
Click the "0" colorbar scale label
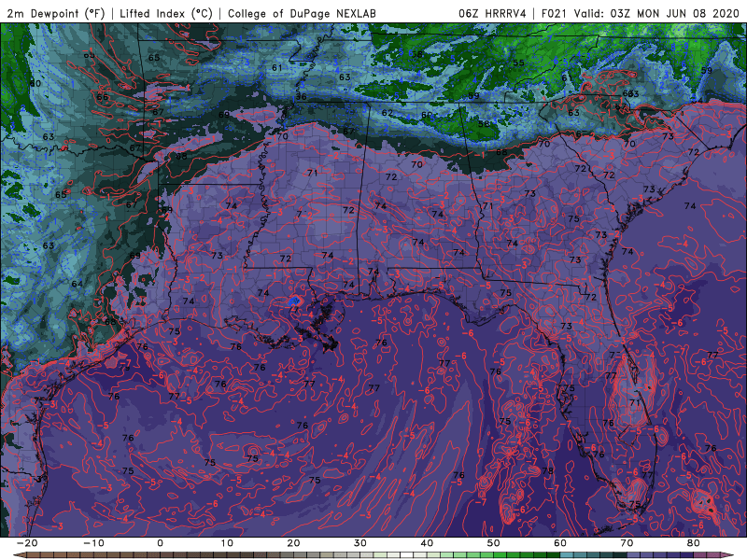coord(160,543)
